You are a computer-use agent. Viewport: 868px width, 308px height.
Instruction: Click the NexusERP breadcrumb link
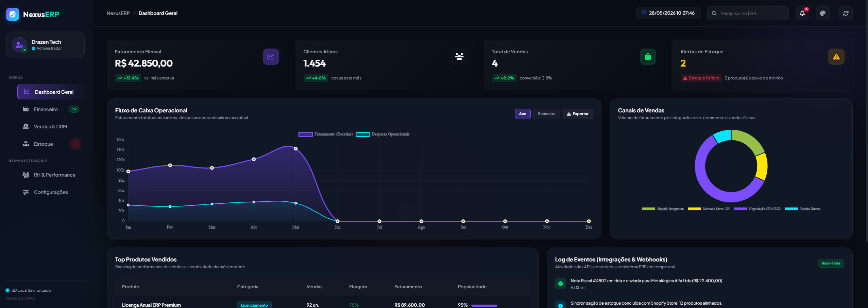118,13
